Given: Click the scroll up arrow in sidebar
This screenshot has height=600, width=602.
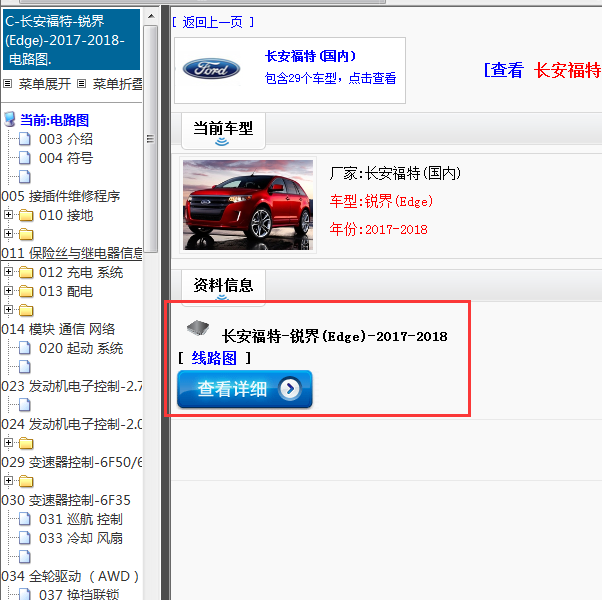Looking at the screenshot, I should pyautogui.click(x=151, y=17).
